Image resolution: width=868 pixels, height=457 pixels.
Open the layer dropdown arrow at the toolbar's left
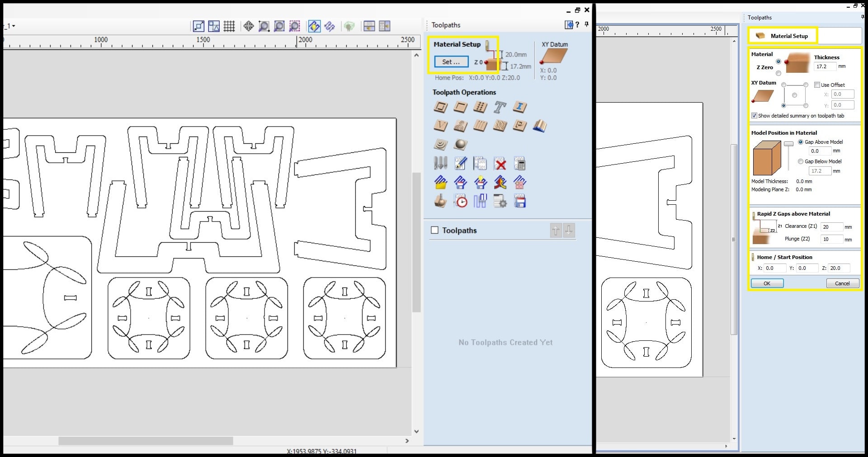[14, 26]
